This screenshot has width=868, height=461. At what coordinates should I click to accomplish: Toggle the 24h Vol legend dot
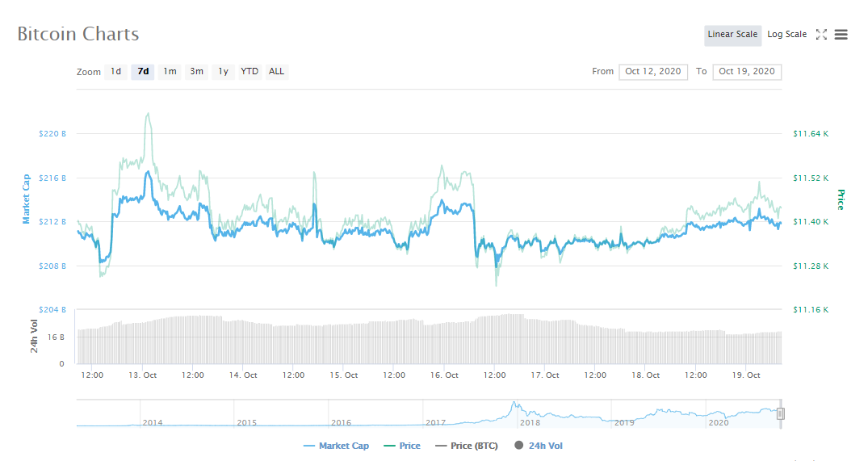tap(518, 446)
